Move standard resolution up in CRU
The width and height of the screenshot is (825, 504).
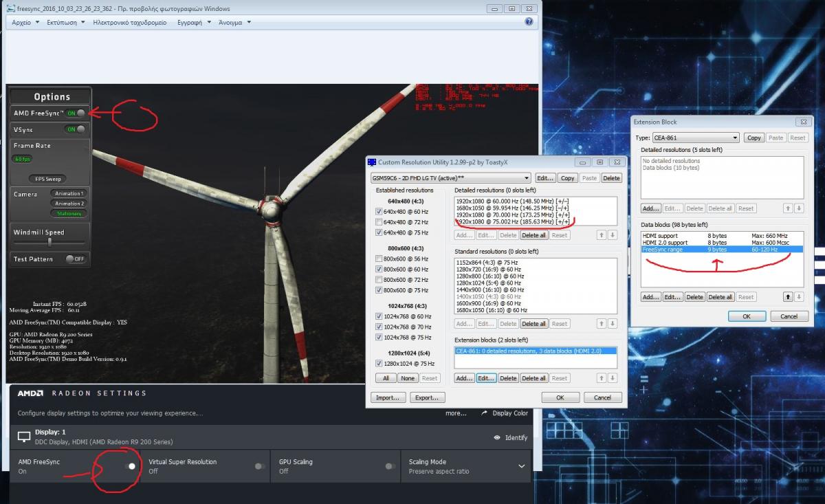602,324
